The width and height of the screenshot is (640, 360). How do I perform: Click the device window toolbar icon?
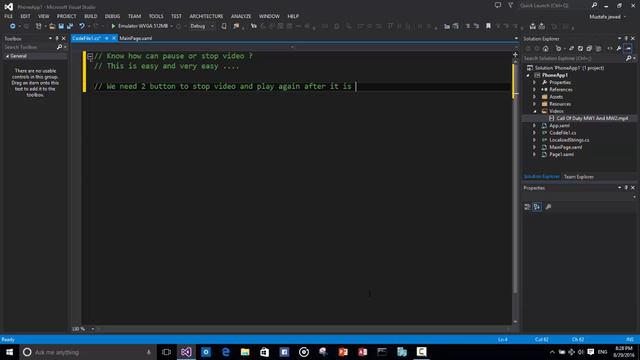click(224, 26)
